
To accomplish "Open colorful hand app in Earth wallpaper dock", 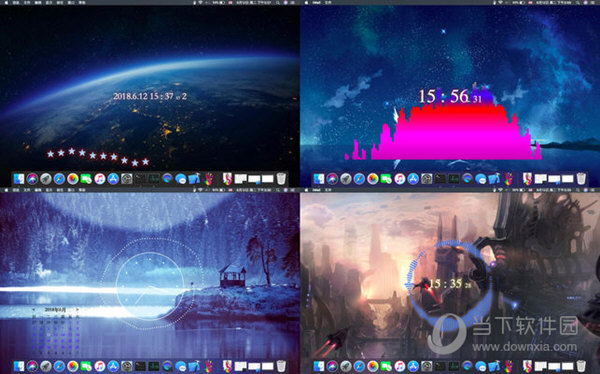I will pos(208,179).
